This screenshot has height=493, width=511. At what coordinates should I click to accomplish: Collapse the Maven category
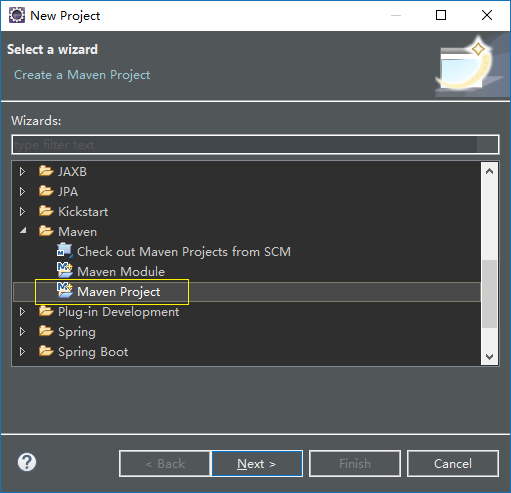click(23, 231)
